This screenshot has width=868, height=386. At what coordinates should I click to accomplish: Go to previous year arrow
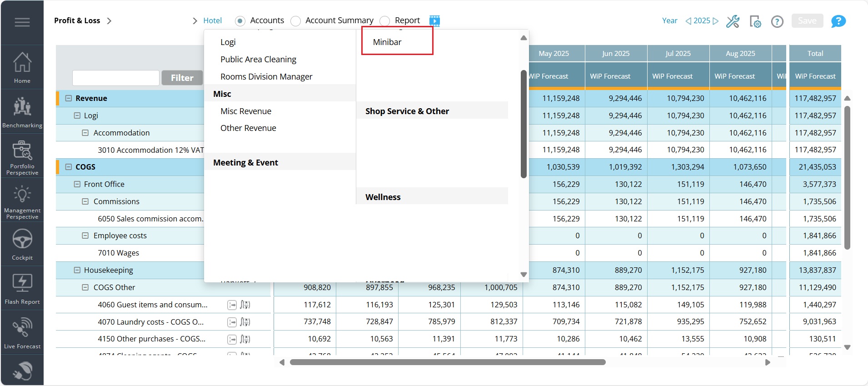tap(688, 21)
